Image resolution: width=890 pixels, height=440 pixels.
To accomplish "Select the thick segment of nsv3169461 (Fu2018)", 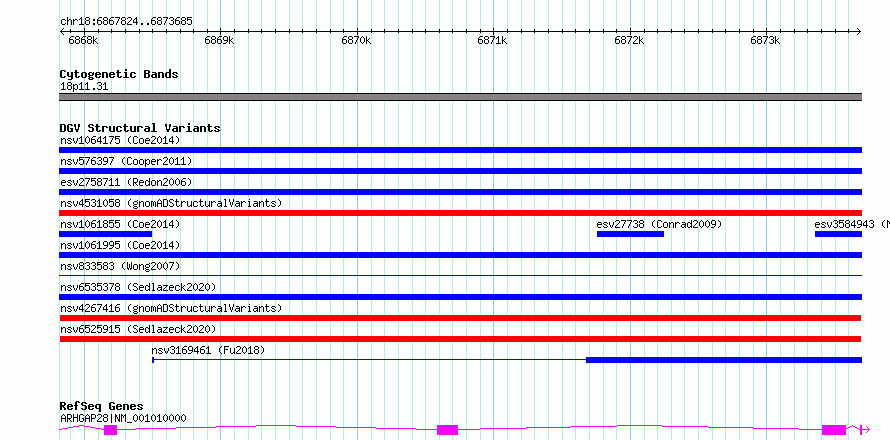I will (724, 360).
